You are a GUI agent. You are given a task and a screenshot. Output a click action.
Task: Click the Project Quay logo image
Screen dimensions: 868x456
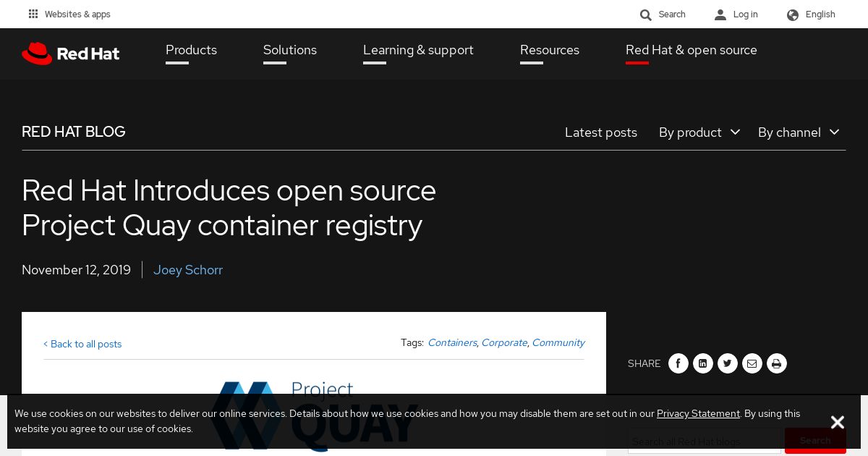click(314, 416)
